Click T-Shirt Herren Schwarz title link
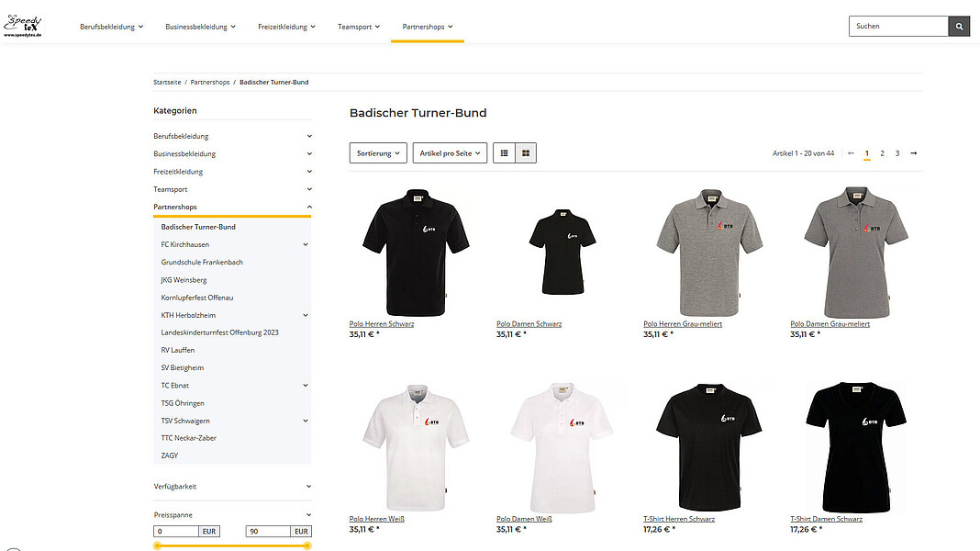 point(679,519)
